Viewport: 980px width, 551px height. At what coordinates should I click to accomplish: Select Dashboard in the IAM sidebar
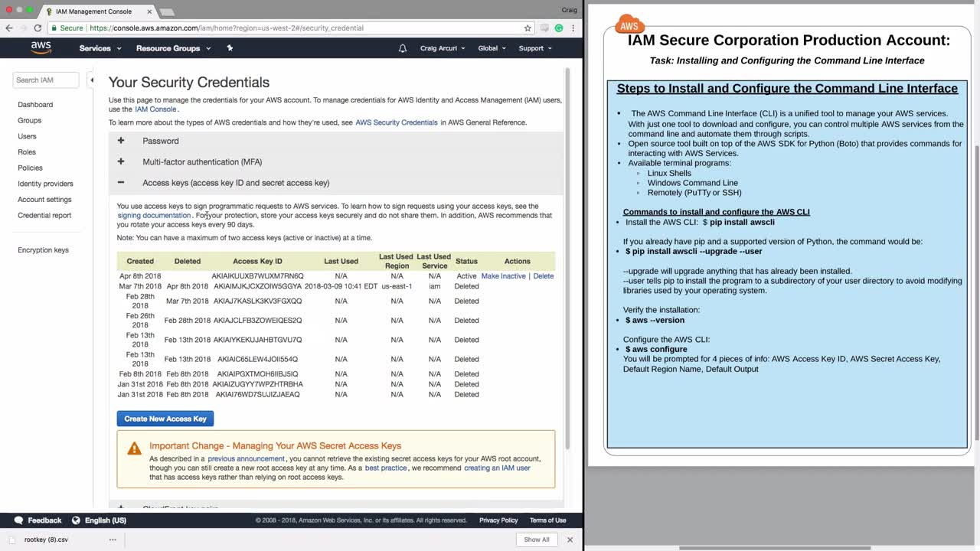(x=35, y=104)
